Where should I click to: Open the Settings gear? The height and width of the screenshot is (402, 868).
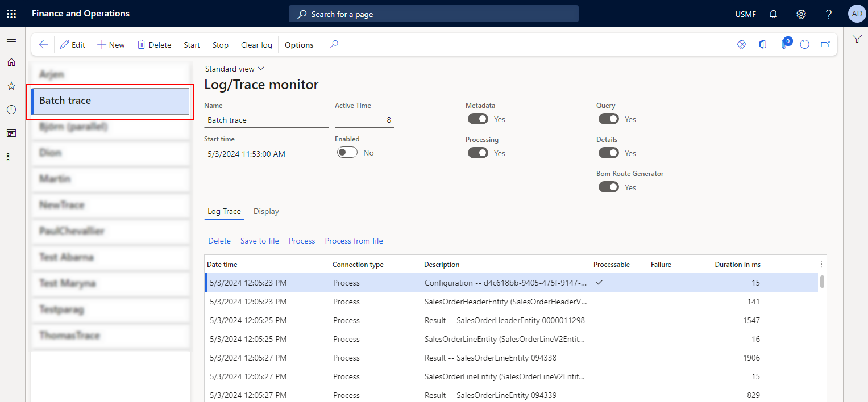801,14
